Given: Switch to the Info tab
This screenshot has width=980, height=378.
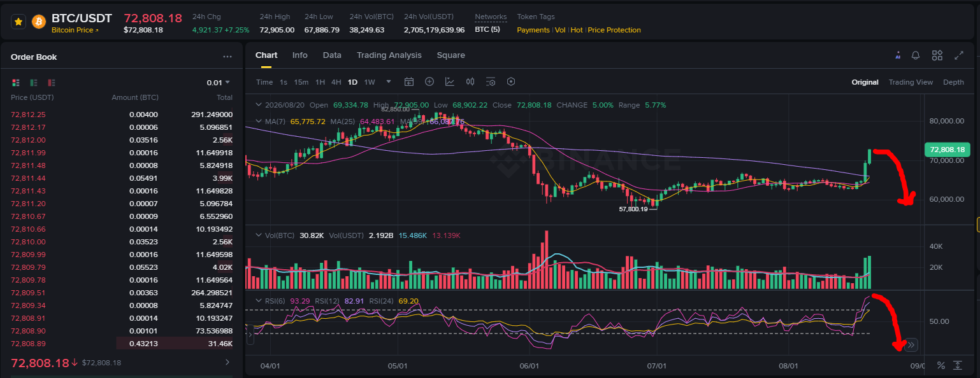Looking at the screenshot, I should point(300,55).
